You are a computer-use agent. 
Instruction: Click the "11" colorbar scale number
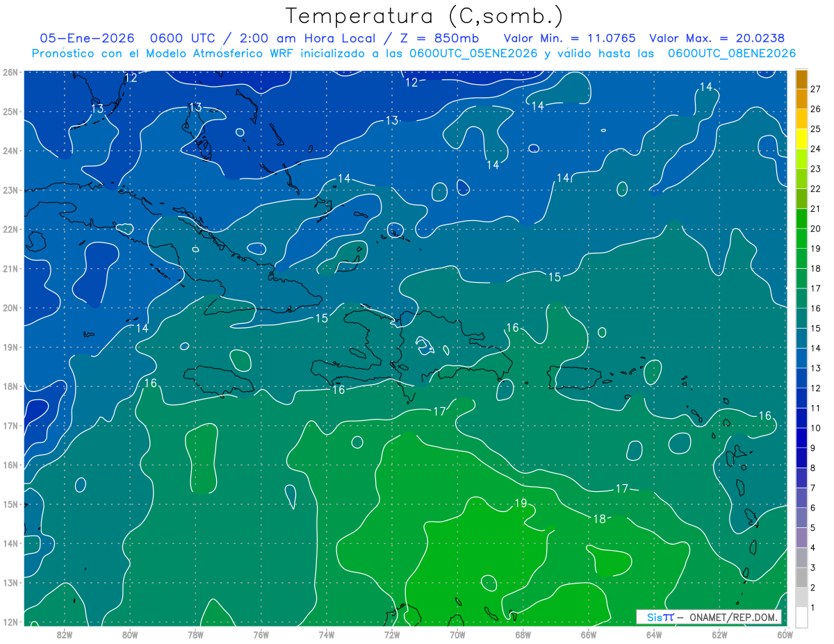pyautogui.click(x=816, y=408)
